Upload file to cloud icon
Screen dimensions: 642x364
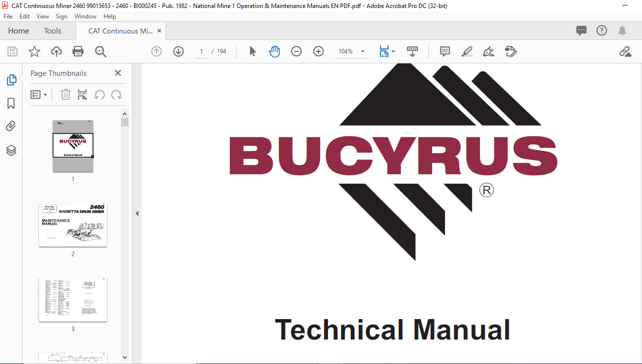[x=56, y=51]
